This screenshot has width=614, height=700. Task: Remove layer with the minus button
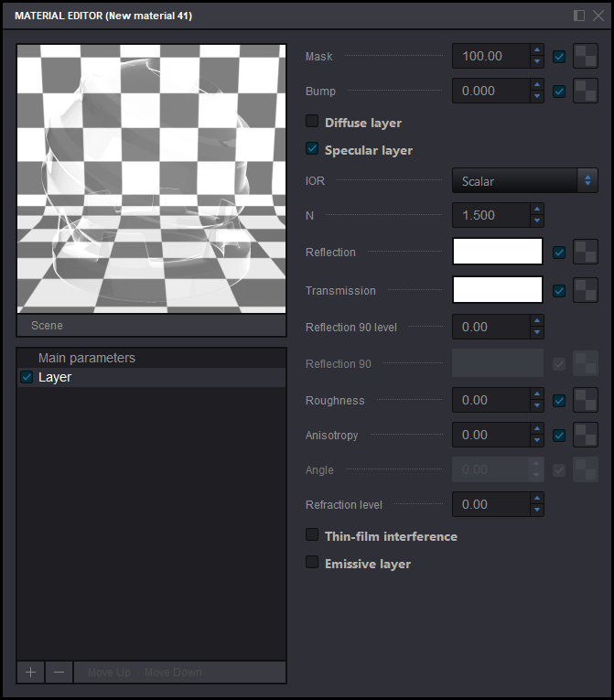pyautogui.click(x=59, y=673)
